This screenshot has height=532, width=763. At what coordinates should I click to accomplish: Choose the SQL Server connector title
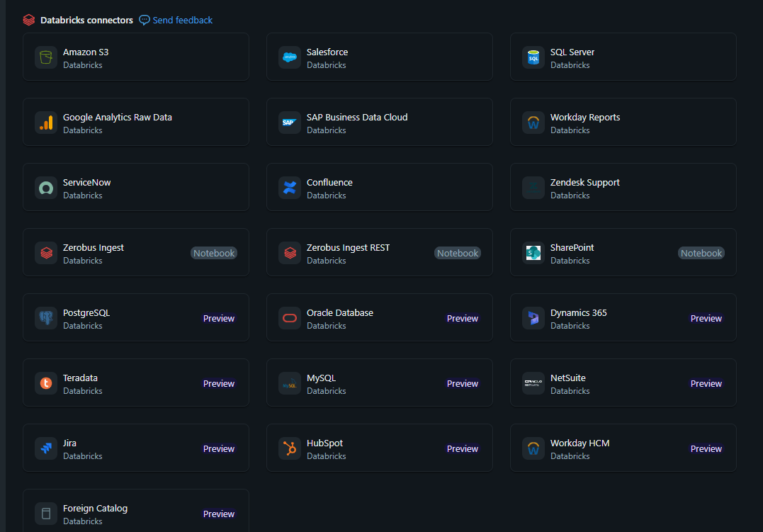[x=572, y=52]
